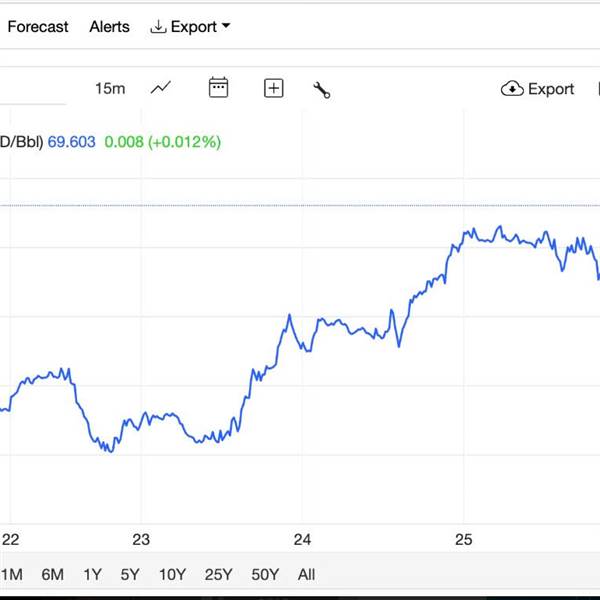The image size is (600, 600).
Task: Click the dotted current price level line
Action: [300, 205]
